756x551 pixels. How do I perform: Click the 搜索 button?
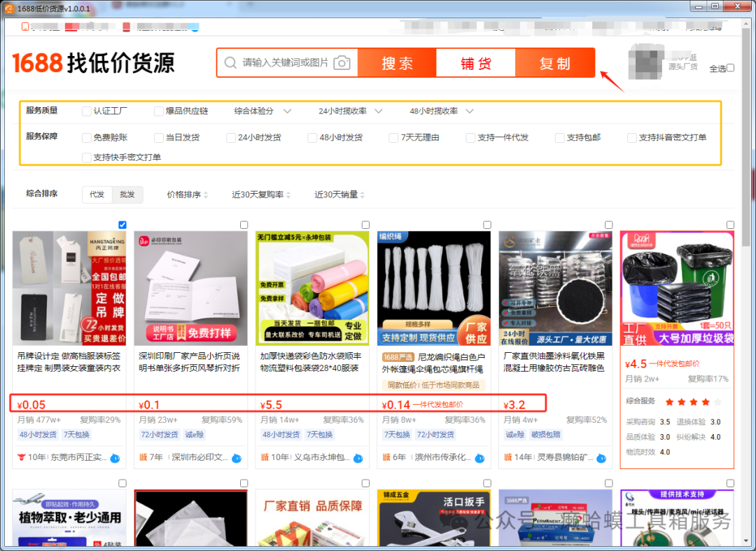tap(397, 63)
